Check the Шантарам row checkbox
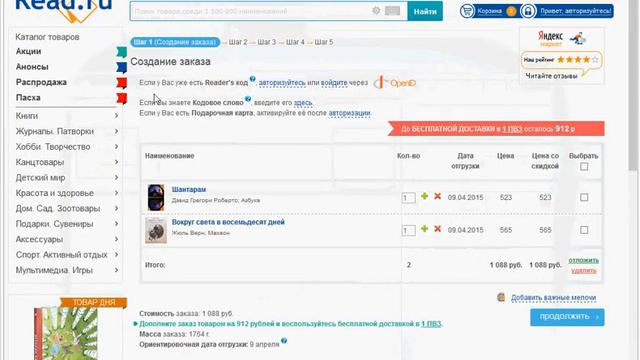Viewport: 640px width, 360px height. pyautogui.click(x=584, y=198)
